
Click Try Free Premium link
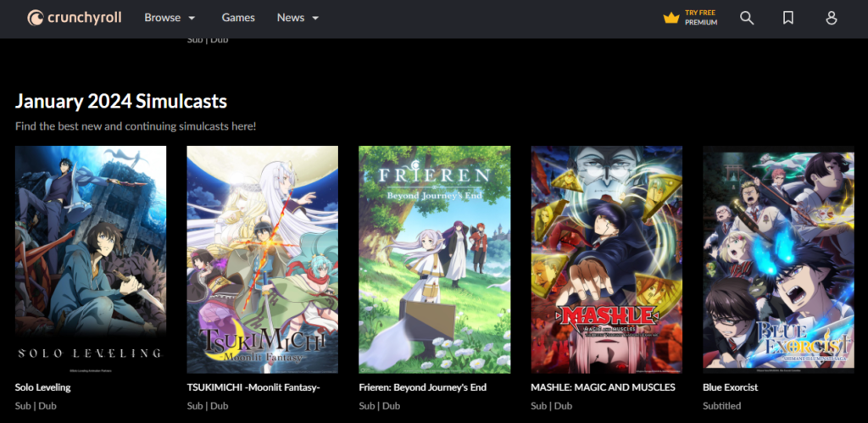tap(690, 18)
